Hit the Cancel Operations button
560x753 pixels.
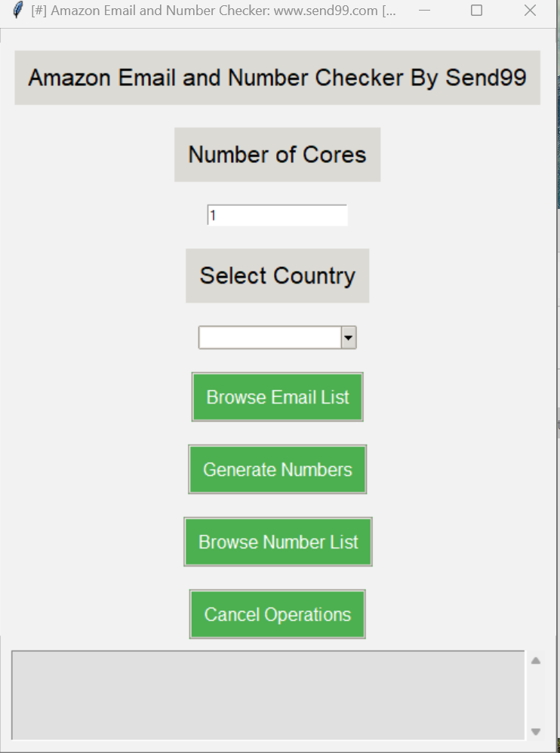277,614
